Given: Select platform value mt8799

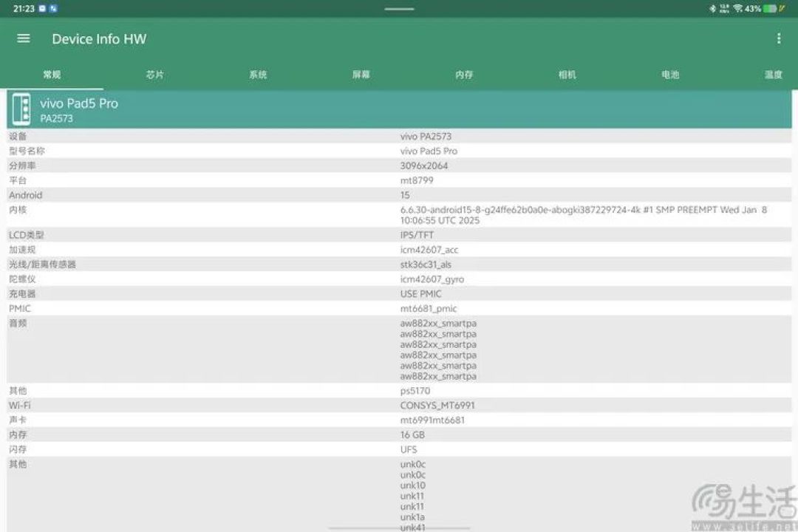Looking at the screenshot, I should click(x=417, y=181).
